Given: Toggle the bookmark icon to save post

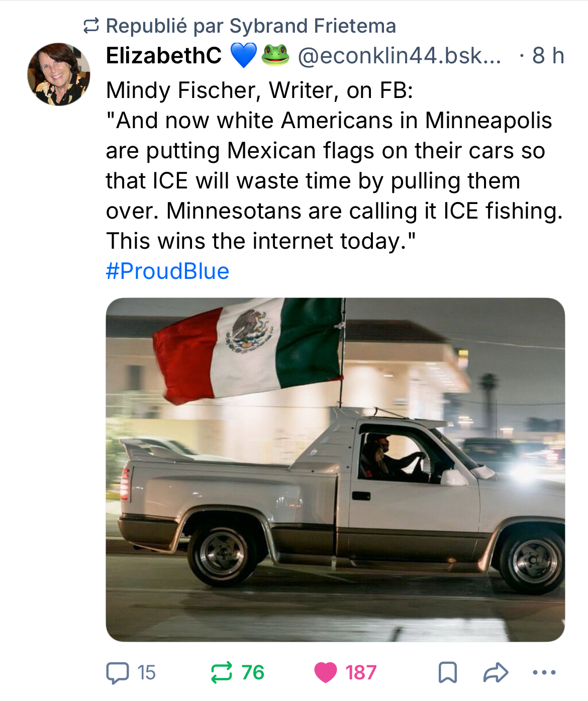Looking at the screenshot, I should pos(447,672).
